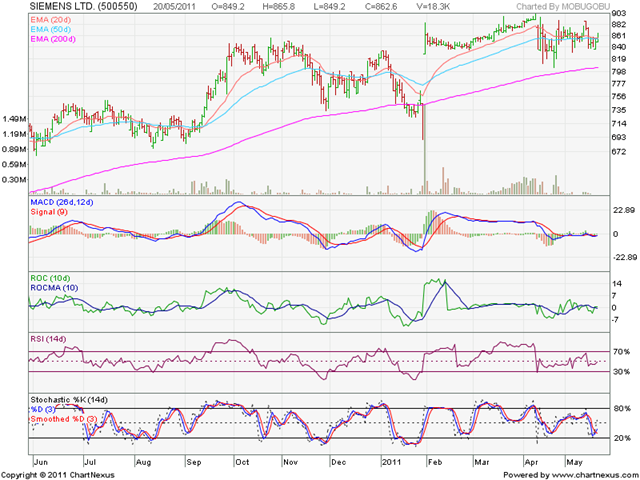Click the 672 price axis label
The image size is (640, 480).
click(619, 152)
